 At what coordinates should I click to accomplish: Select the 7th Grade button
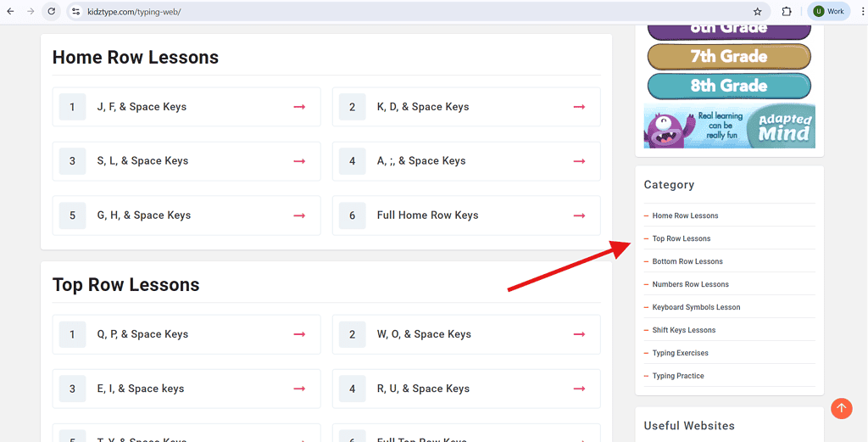pyautogui.click(x=729, y=57)
